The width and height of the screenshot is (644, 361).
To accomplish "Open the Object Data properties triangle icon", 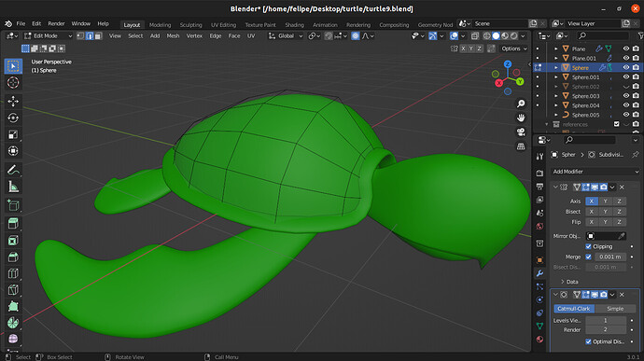I will click(x=539, y=326).
